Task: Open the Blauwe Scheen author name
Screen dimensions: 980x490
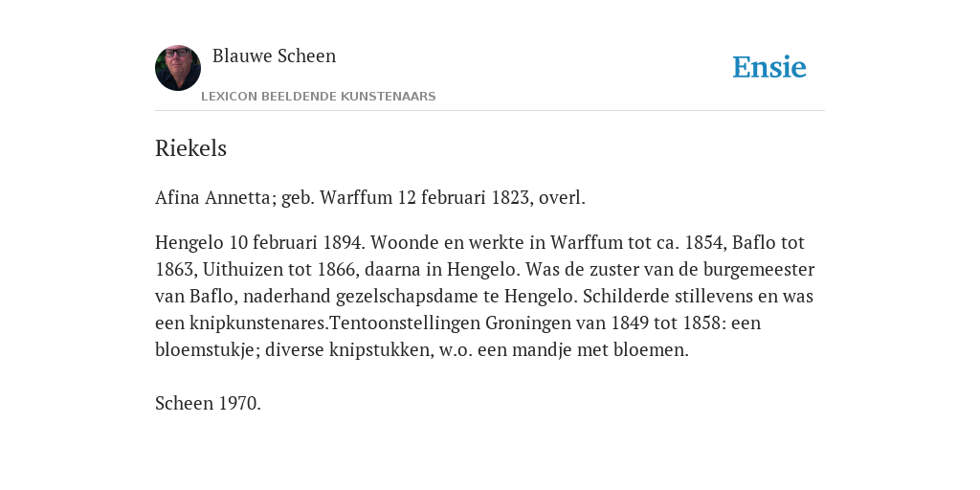Action: (275, 56)
